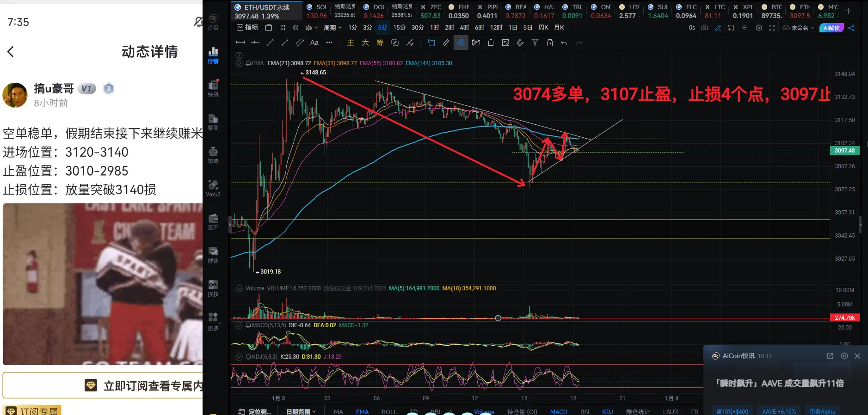The image size is (868, 415).
Task: Open the 指标 indicators button
Action: point(247,28)
